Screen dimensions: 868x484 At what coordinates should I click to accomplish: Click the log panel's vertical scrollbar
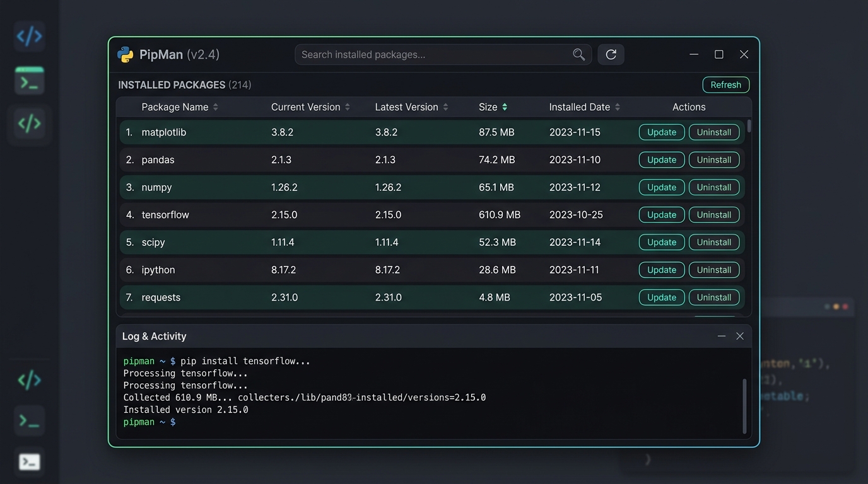(744, 406)
